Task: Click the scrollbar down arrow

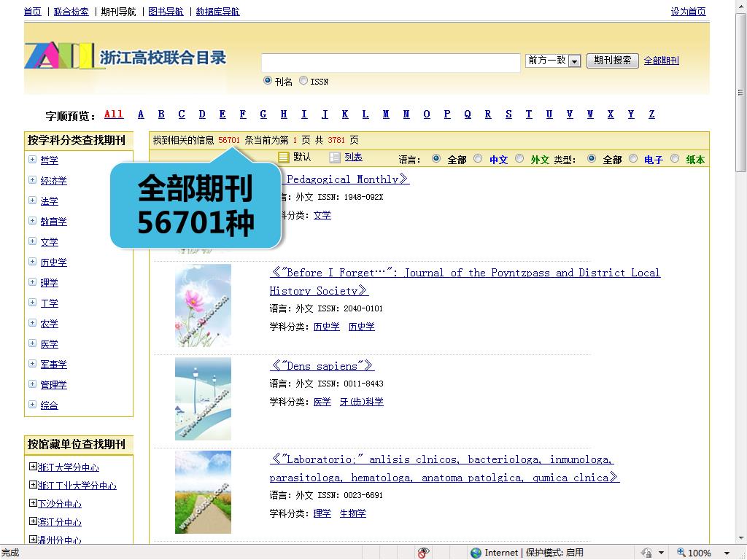Action: (x=740, y=539)
